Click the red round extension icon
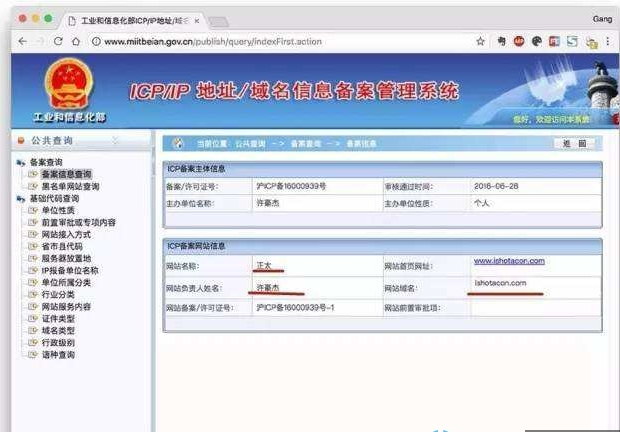This screenshot has width=620, height=432. (x=519, y=41)
